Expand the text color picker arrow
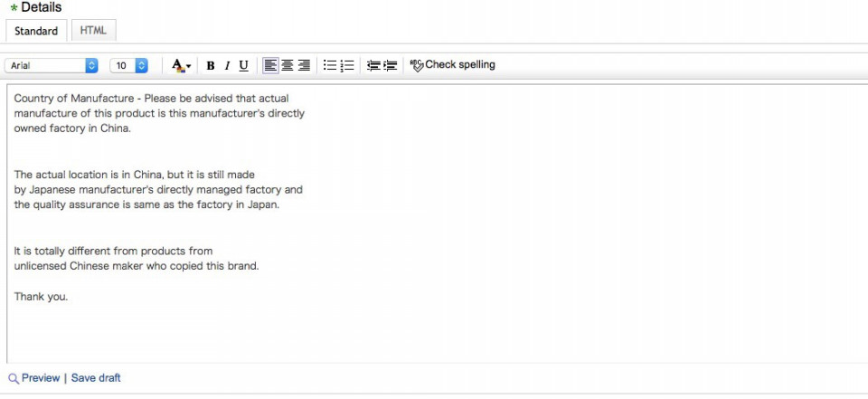Screen dimensions: 868x399 (189, 66)
